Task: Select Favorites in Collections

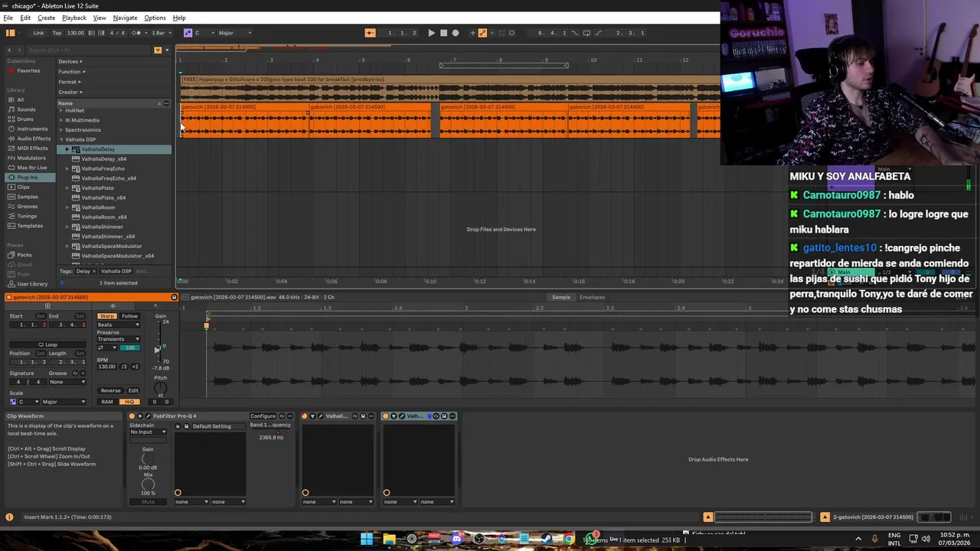Action: [28, 71]
